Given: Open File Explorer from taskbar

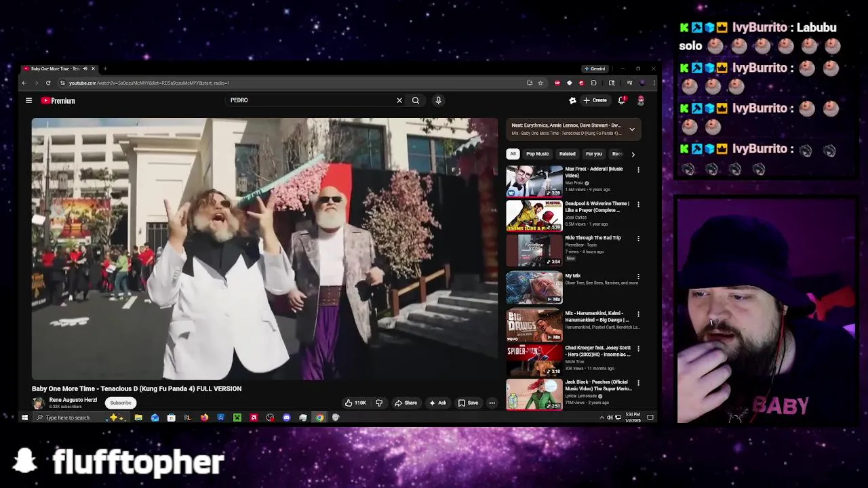Looking at the screenshot, I should point(138,418).
